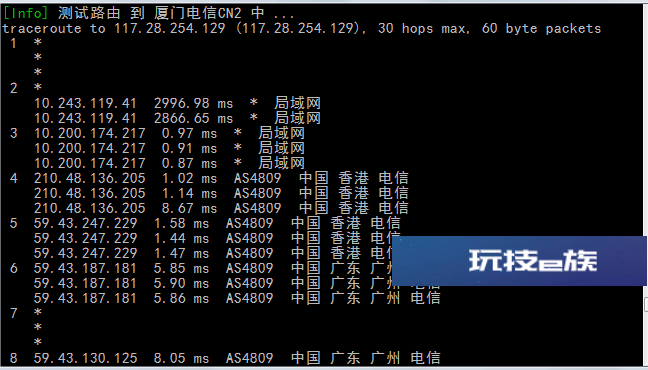
Task: Click 香港 in the 8.67 ms row
Action: tap(354, 208)
